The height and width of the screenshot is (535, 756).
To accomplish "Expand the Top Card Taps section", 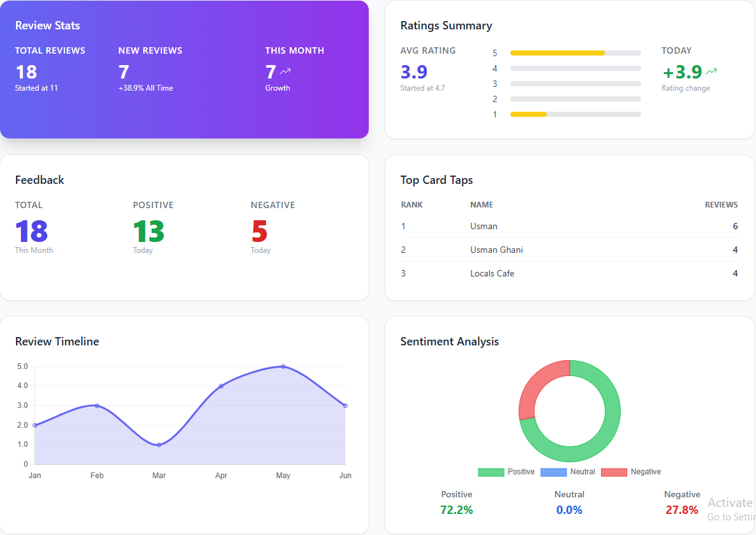I will [x=436, y=180].
